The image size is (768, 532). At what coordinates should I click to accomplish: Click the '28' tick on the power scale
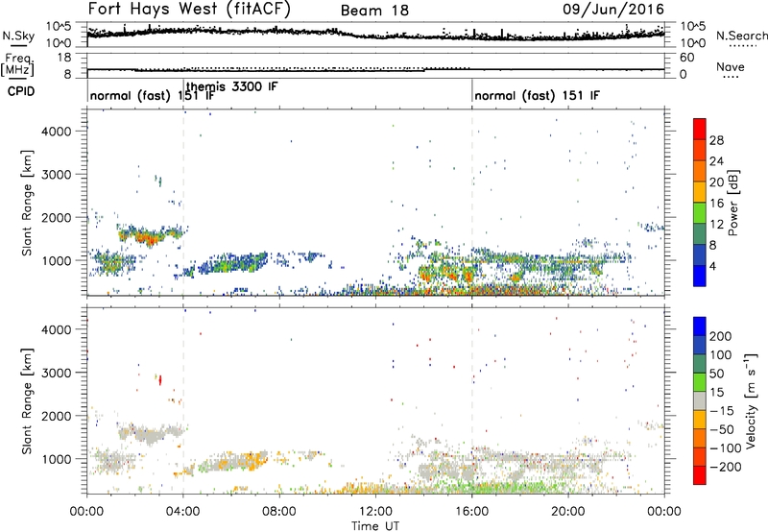pyautogui.click(x=716, y=140)
